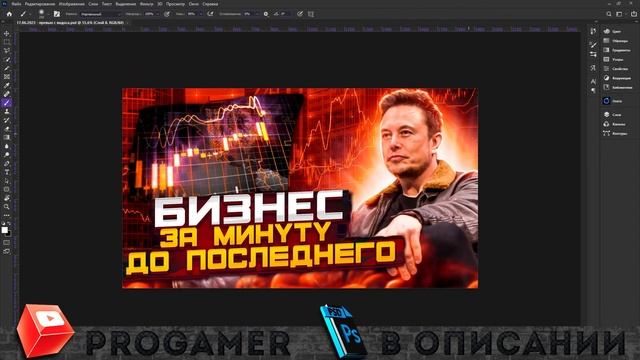Click the Home icon in options bar
Screen dimensions: 640x360
pyautogui.click(x=9, y=14)
